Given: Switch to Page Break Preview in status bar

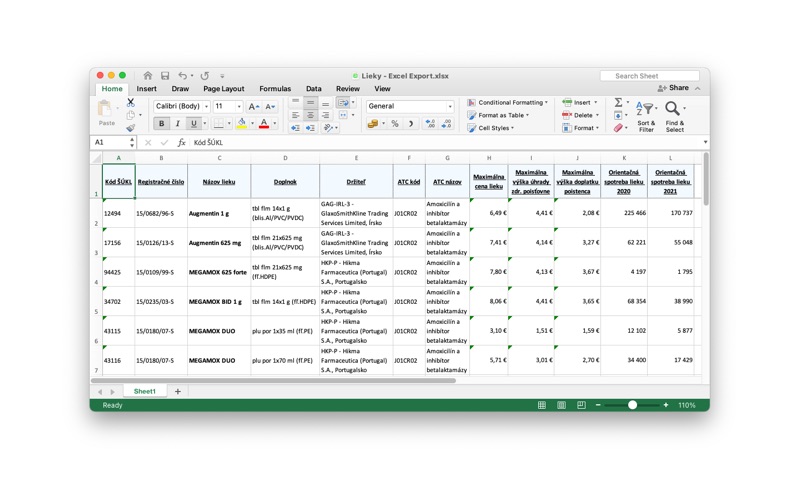Looking at the screenshot, I should coord(581,405).
